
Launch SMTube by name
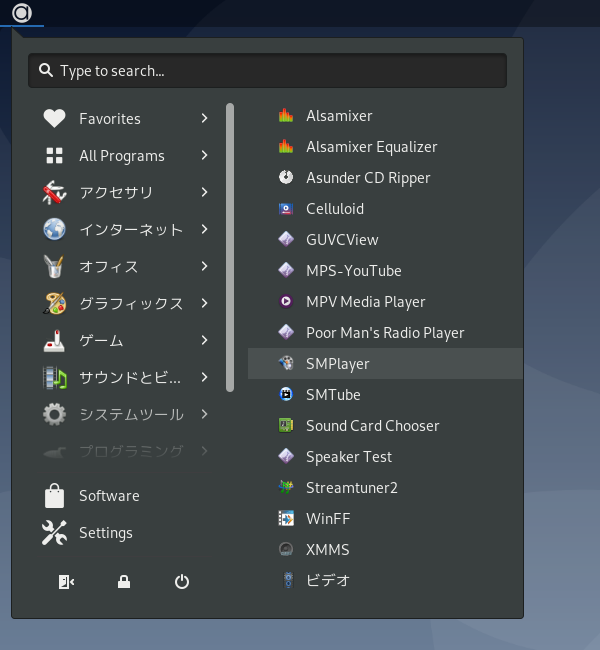(x=333, y=395)
